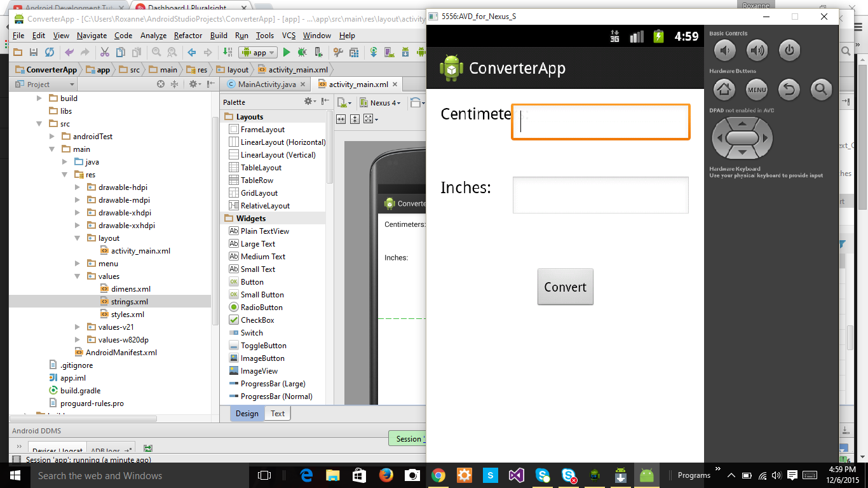The width and height of the screenshot is (868, 488).
Task: Click the Firefox icon in the taskbar
Action: point(386,475)
